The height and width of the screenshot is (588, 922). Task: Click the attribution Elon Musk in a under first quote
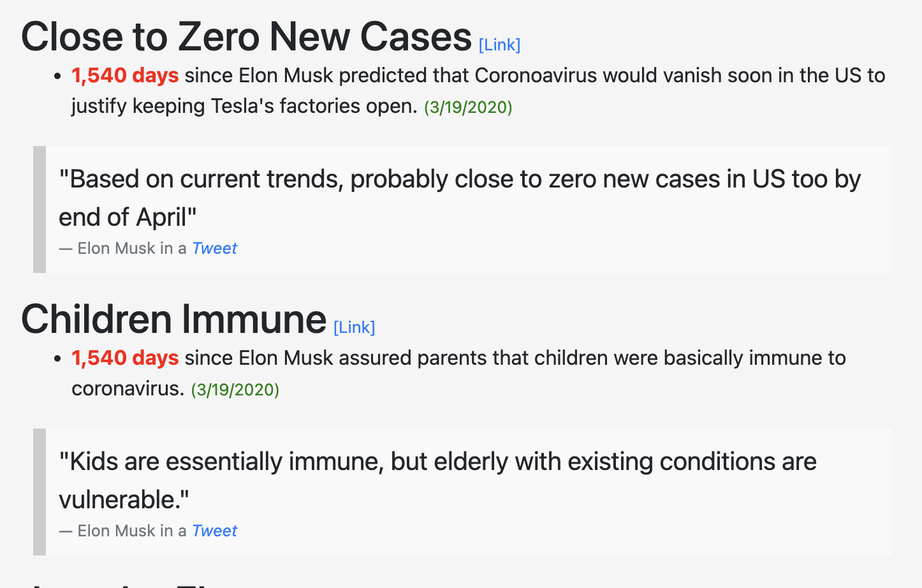coord(123,248)
